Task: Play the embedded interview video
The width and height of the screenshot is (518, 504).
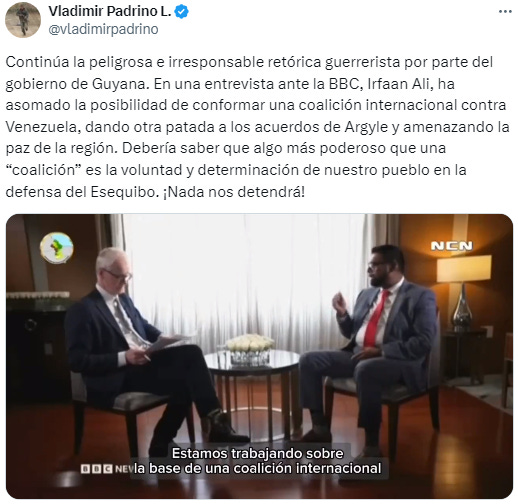Action: click(x=259, y=356)
